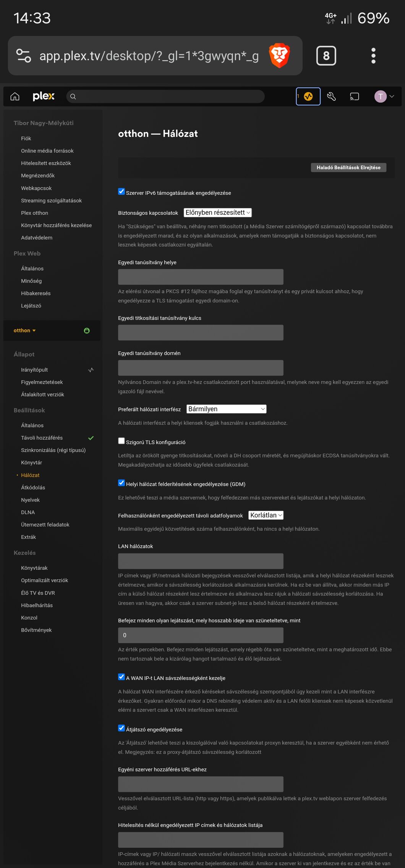Open Preferált hálózati interfész dropdown
This screenshot has height=868, width=405.
[227, 409]
